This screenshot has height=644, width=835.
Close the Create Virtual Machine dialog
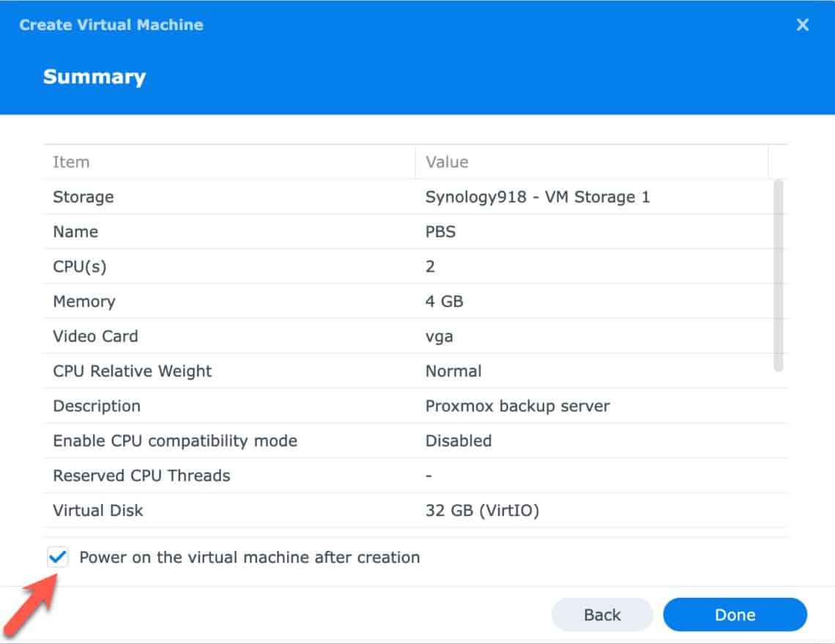[x=802, y=24]
